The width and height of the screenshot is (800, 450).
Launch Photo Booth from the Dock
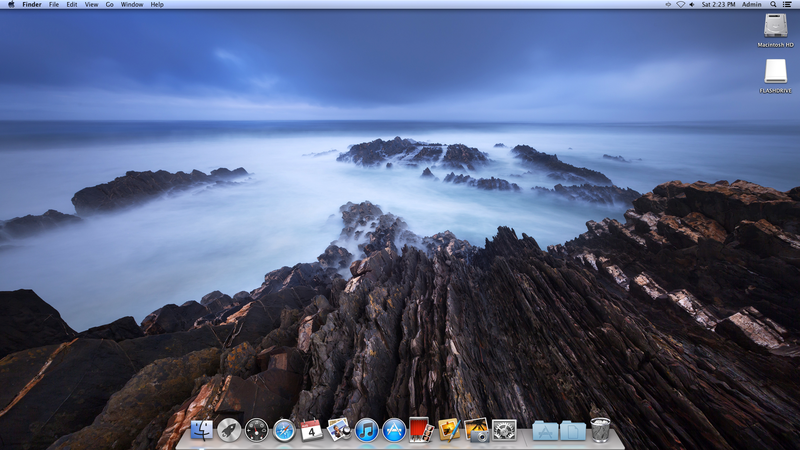click(421, 430)
